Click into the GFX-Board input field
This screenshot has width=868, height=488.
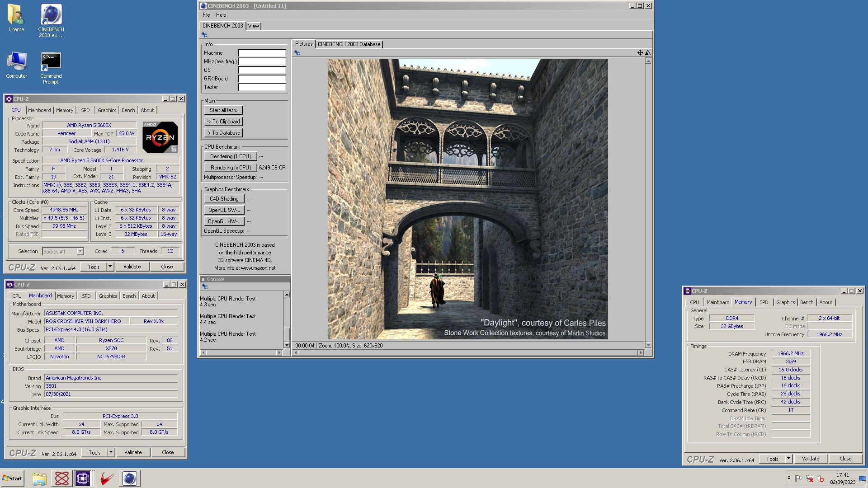click(262, 79)
